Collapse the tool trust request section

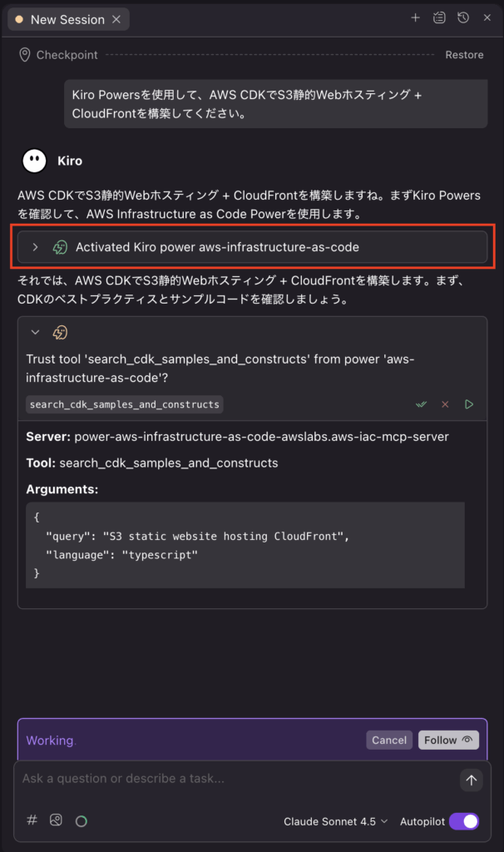click(x=35, y=332)
